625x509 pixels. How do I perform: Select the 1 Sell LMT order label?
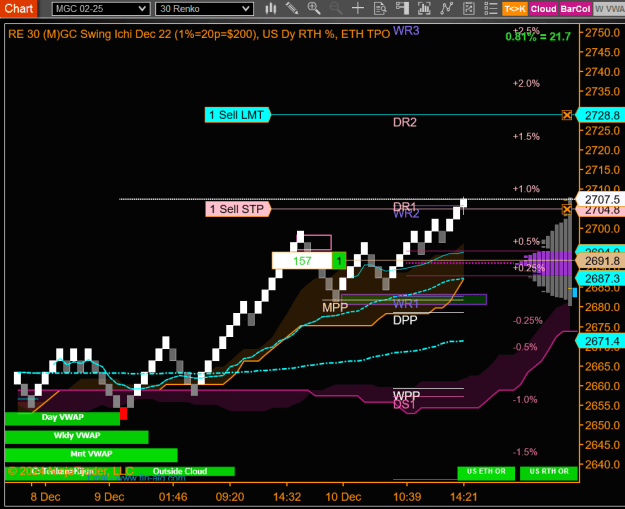(x=238, y=115)
